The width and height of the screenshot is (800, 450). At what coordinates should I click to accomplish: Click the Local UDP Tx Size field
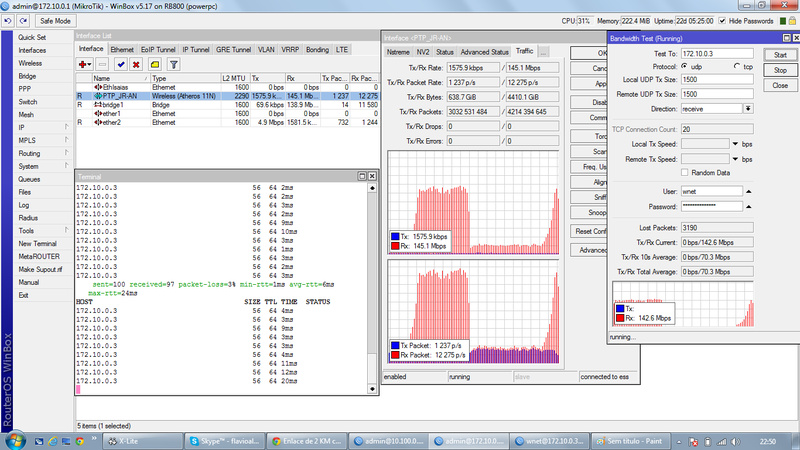point(717,79)
